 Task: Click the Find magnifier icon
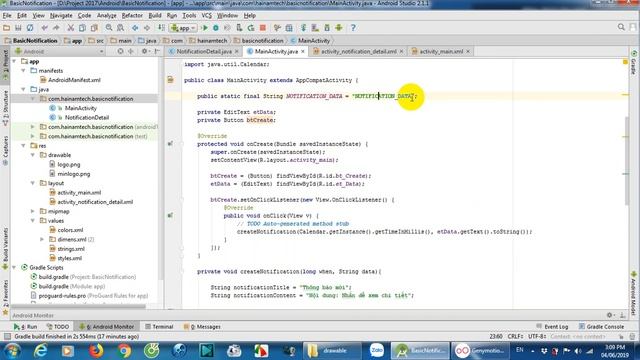[109, 28]
